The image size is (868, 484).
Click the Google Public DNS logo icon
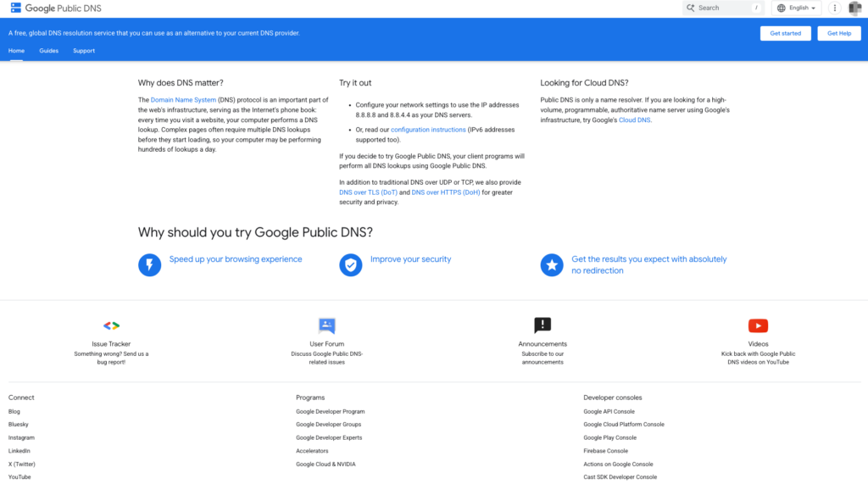click(x=15, y=8)
